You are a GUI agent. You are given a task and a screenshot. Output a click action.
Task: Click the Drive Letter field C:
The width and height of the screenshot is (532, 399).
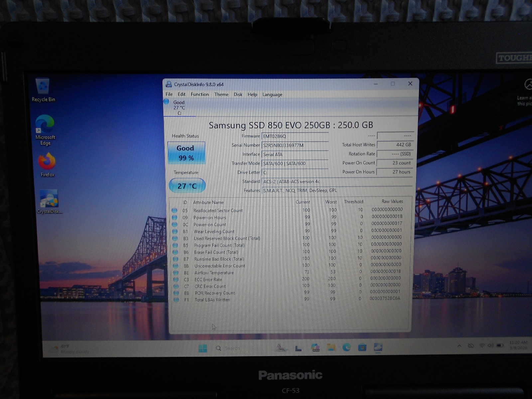[x=295, y=172]
